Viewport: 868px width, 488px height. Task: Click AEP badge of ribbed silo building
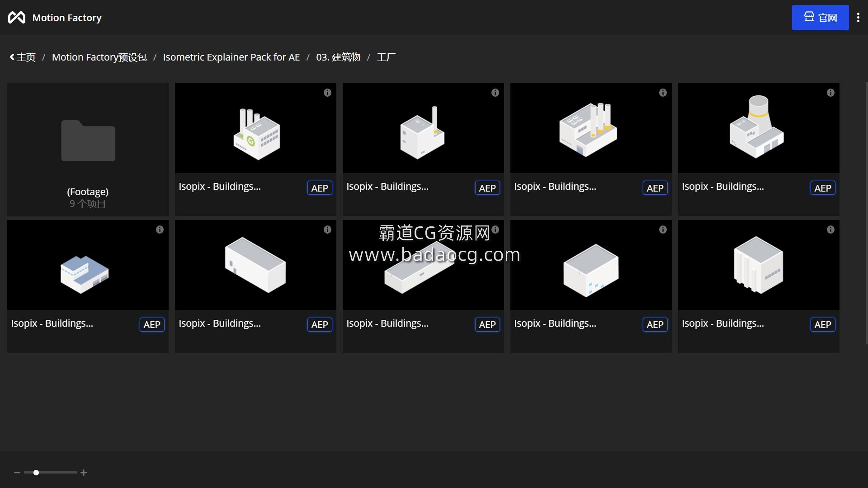click(x=823, y=324)
